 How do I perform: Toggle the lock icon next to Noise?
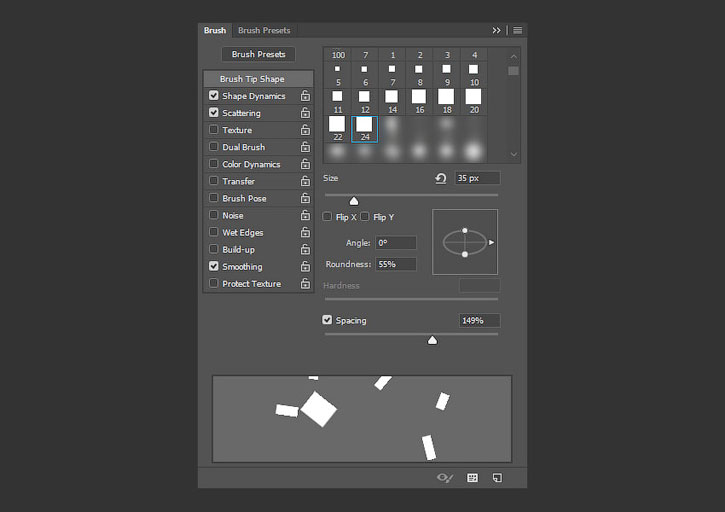(x=305, y=216)
